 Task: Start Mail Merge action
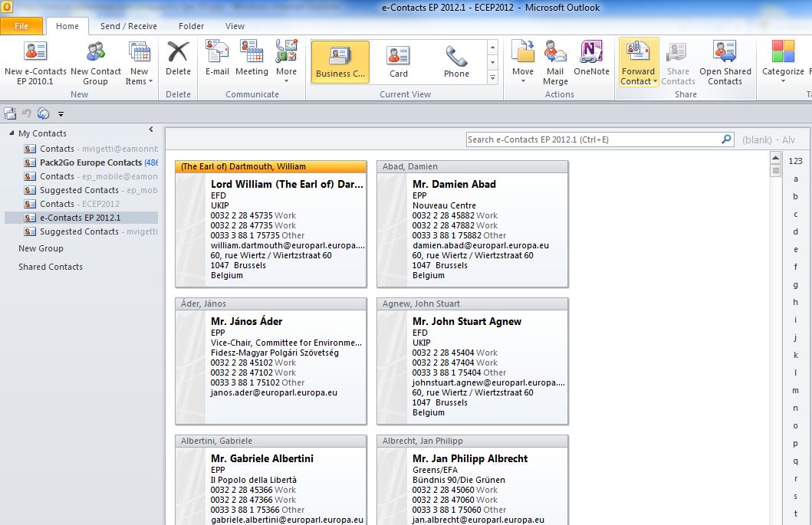(x=555, y=63)
